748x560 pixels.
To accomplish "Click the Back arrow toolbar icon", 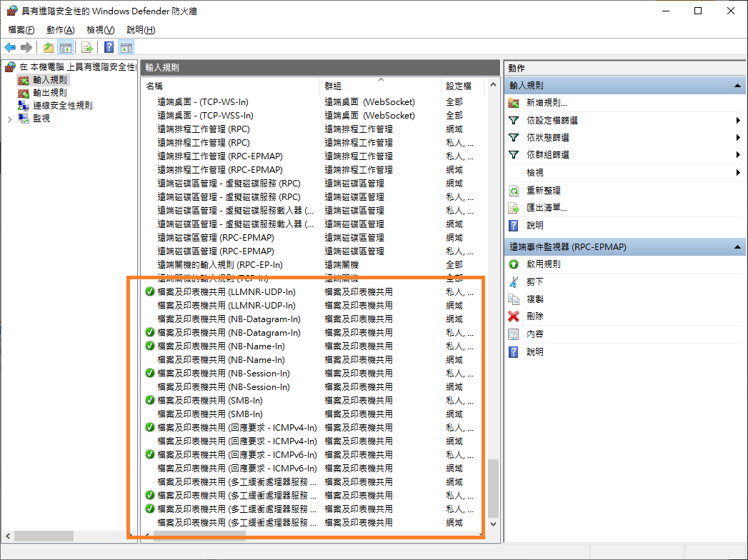I will [10, 47].
